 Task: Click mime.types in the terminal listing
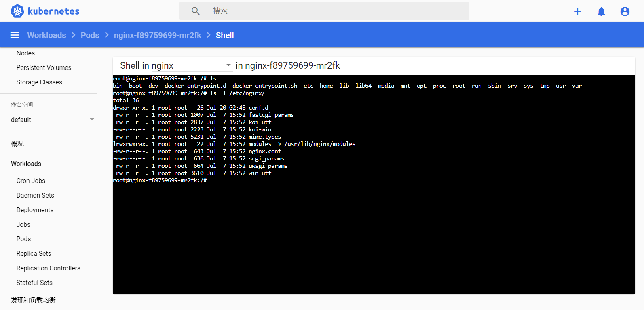click(x=265, y=137)
